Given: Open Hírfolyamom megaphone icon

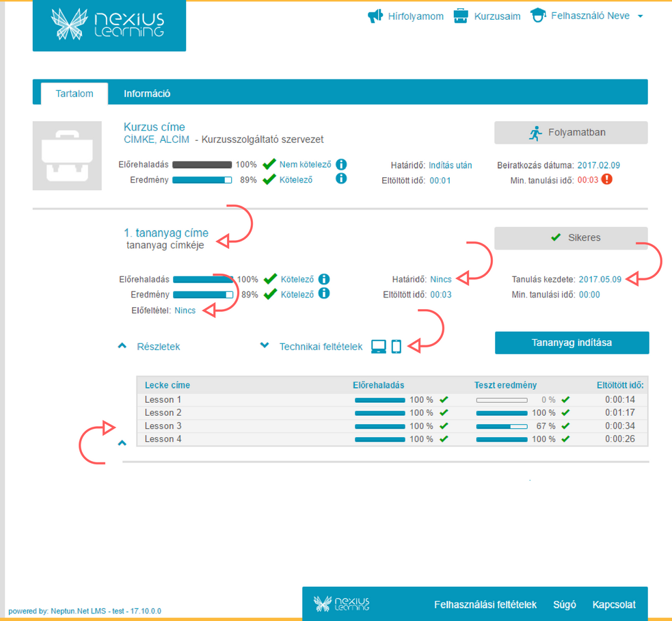Looking at the screenshot, I should coord(375,16).
